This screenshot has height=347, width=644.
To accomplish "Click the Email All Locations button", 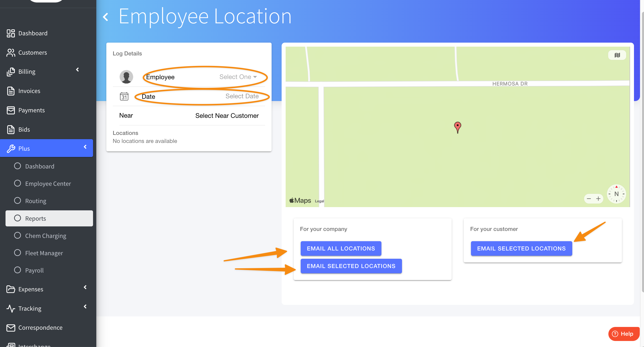I will (341, 248).
